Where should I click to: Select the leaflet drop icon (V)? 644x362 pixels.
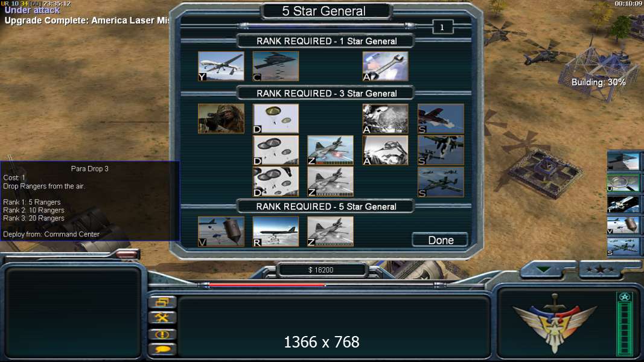221,232
